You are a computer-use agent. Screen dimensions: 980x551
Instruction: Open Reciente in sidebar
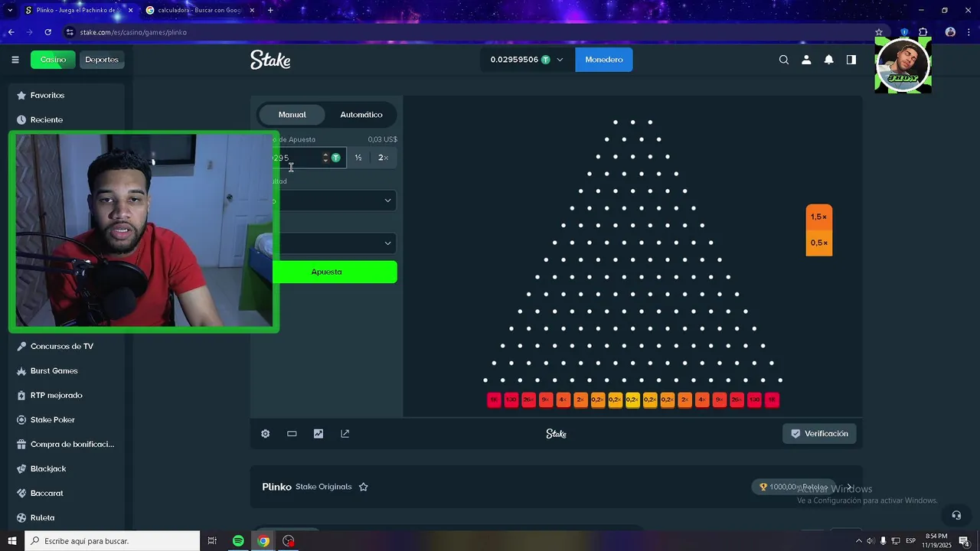click(67, 120)
